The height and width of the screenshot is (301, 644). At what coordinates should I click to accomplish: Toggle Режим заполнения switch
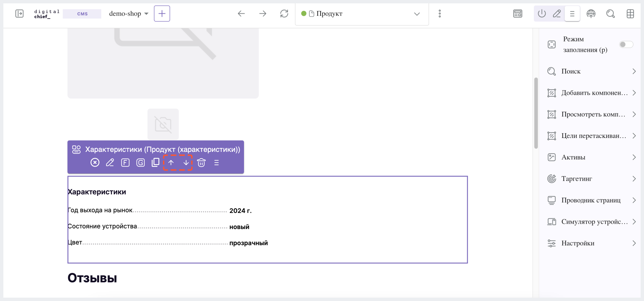point(626,45)
